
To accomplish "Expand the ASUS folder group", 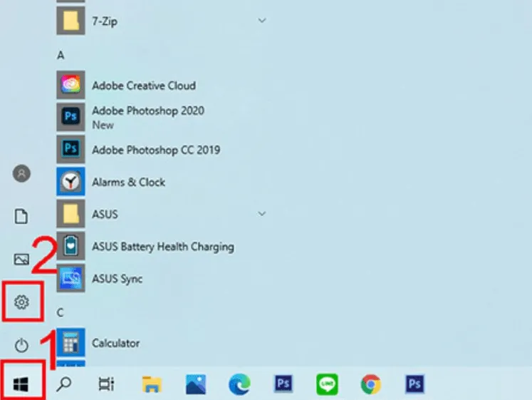I will pos(262,214).
